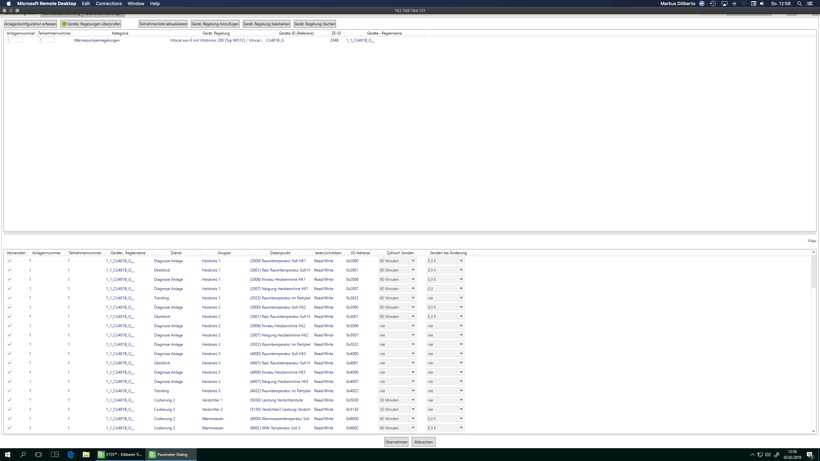Open macOS volume menu bar icon
The image size is (820, 461).
762,4
